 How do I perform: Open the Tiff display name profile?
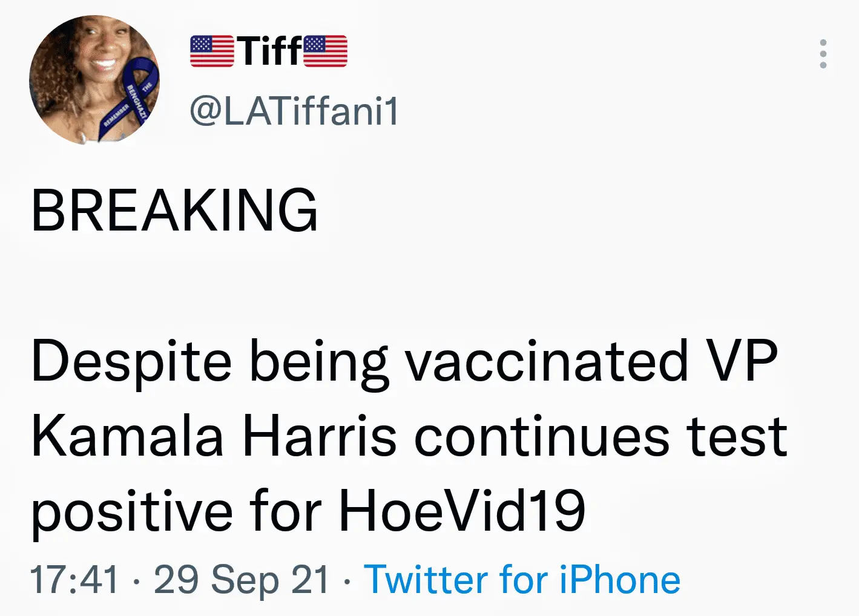point(269,51)
